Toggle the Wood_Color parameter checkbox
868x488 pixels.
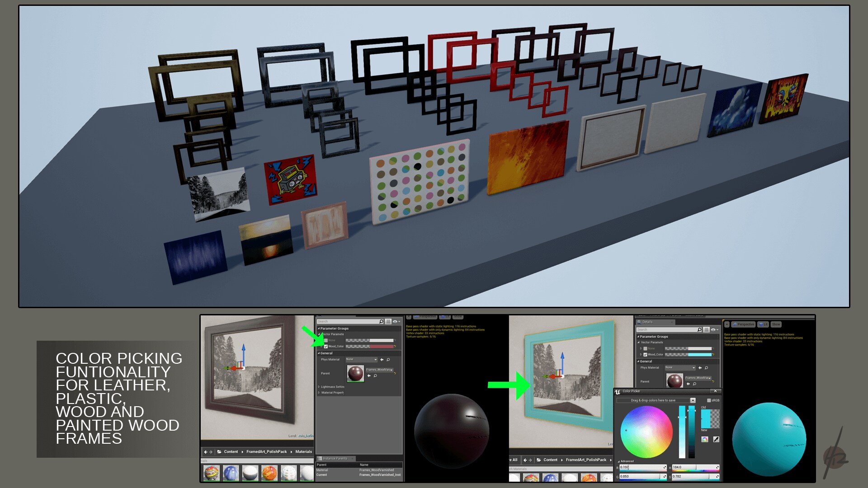coord(326,346)
